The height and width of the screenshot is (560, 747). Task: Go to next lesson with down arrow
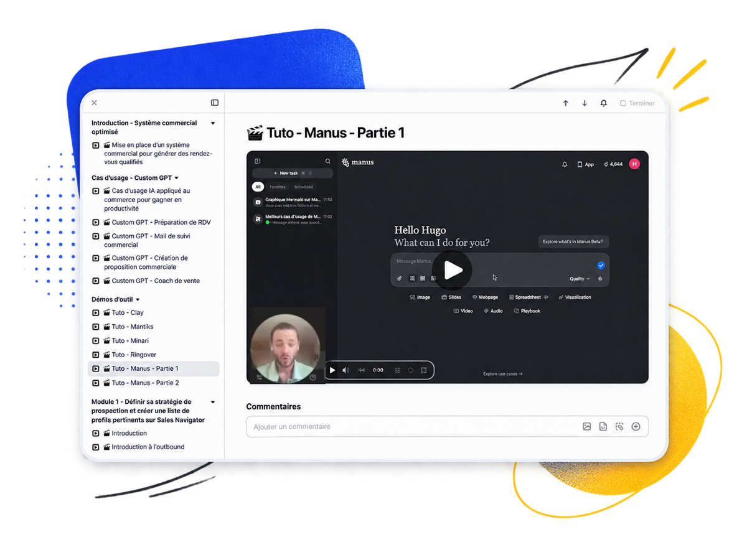point(585,103)
